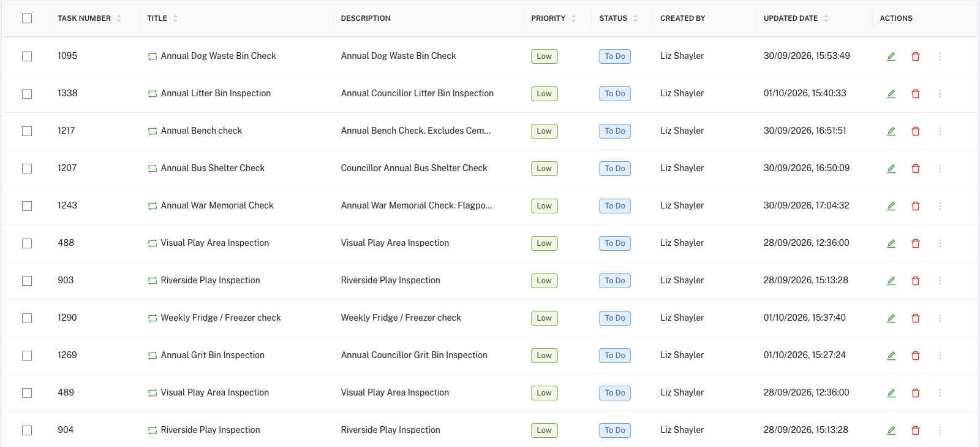Viewport: 980px width, 447px height.
Task: Edit task 1095 with the pencil icon
Action: [x=891, y=56]
